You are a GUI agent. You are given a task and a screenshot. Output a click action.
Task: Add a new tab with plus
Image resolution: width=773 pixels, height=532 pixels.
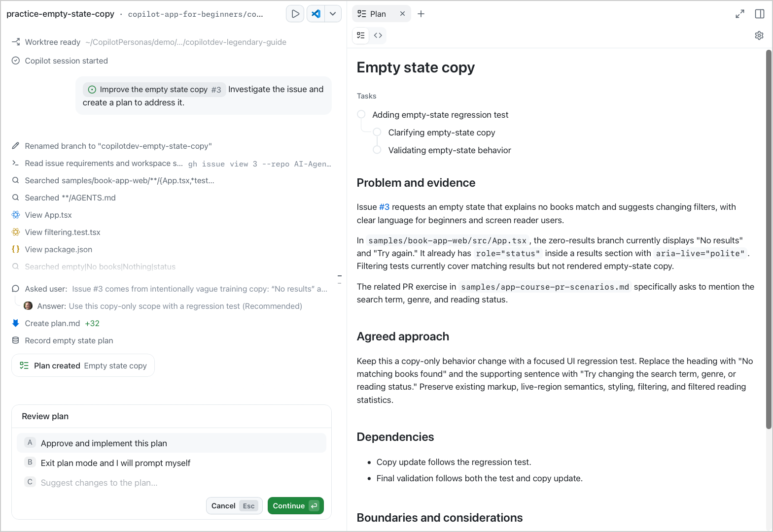421,14
